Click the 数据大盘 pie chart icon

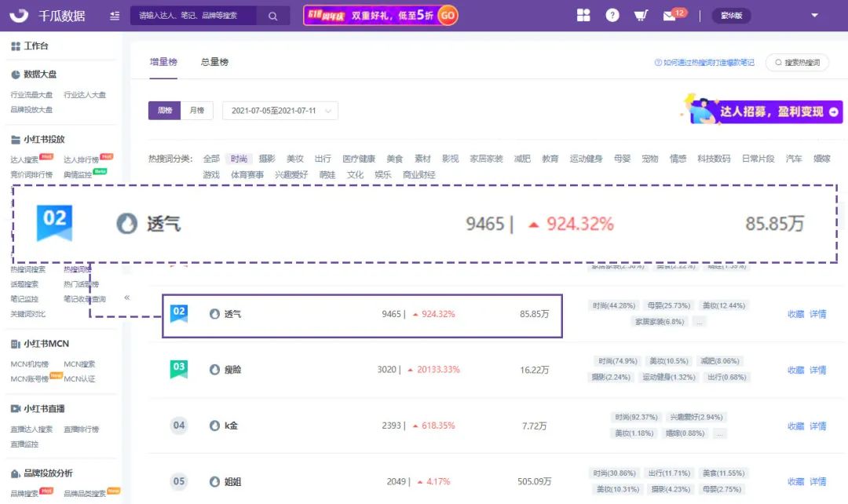point(16,75)
